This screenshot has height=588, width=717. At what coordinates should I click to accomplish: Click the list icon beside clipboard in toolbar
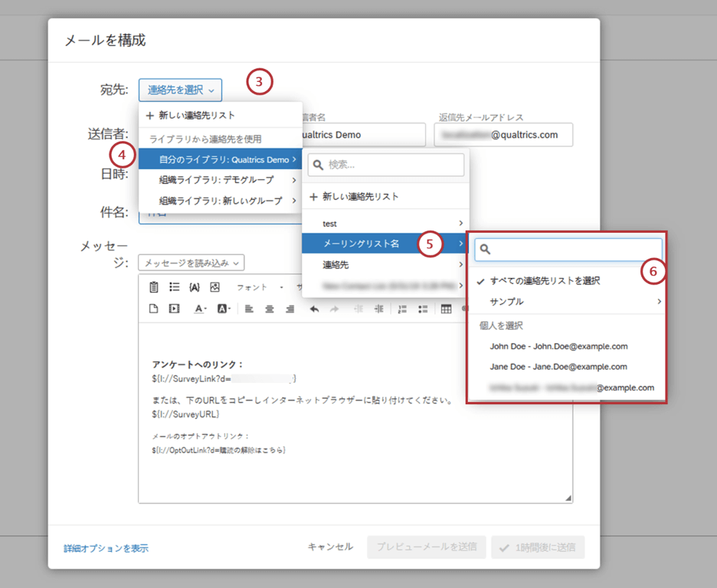click(x=174, y=287)
